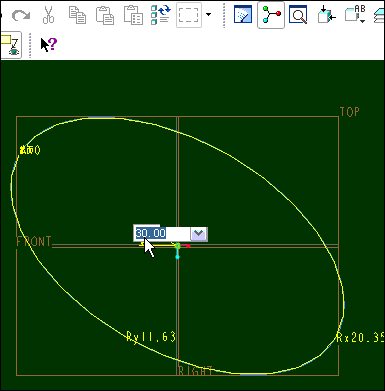Toggle the Spin Center display
This screenshot has height=391, width=385.
click(x=271, y=15)
